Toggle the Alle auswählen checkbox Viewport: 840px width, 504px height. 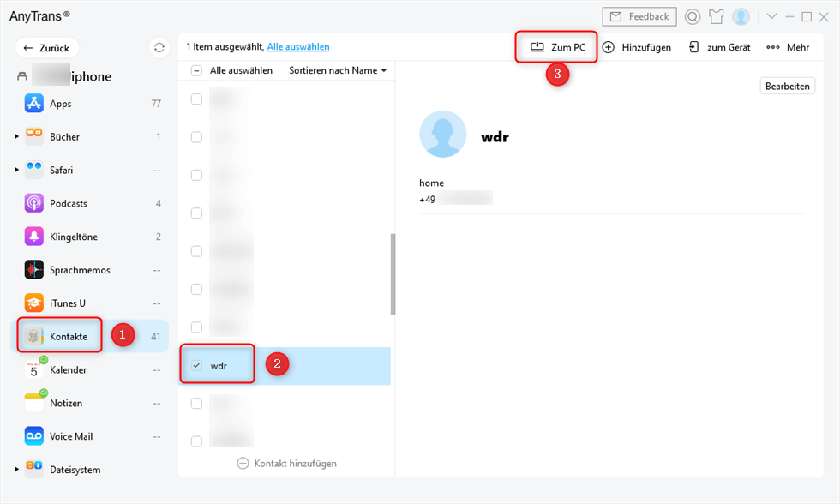pos(196,70)
